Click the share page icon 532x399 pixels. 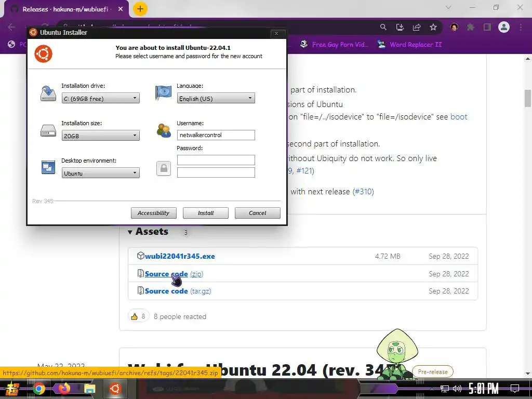coord(417,27)
